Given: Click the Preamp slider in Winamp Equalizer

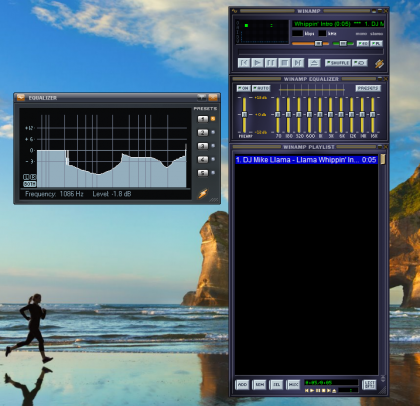Looking at the screenshot, I should coord(244,115).
